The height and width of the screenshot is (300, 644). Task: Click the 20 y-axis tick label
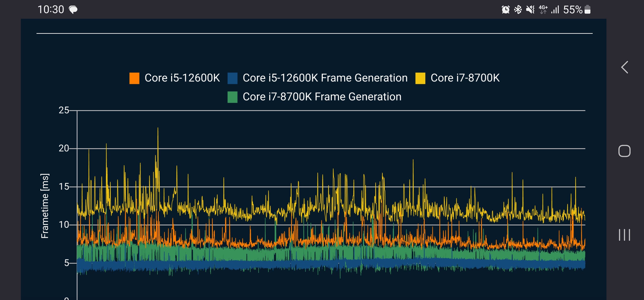pos(64,148)
